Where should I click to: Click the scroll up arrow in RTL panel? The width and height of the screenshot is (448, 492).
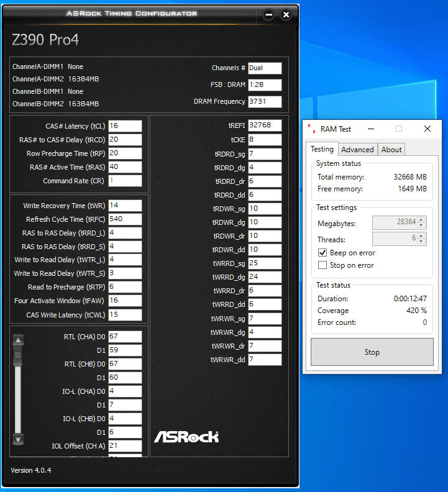click(18, 340)
